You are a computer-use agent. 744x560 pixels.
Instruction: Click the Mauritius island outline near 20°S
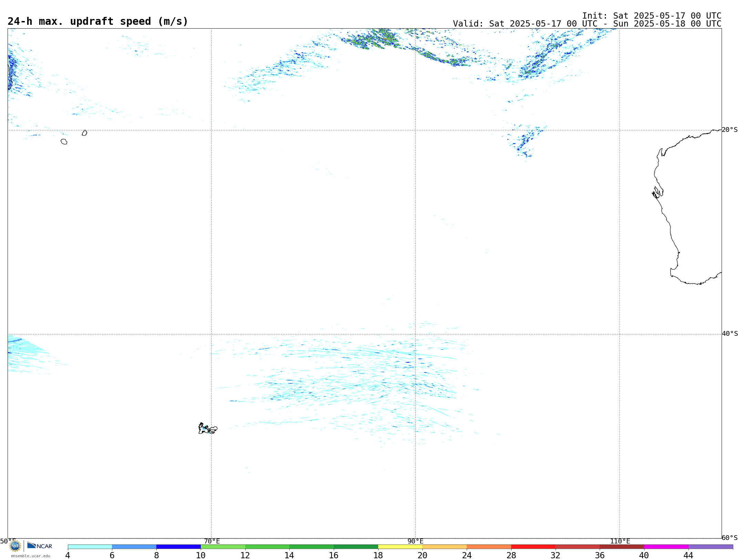(x=84, y=133)
